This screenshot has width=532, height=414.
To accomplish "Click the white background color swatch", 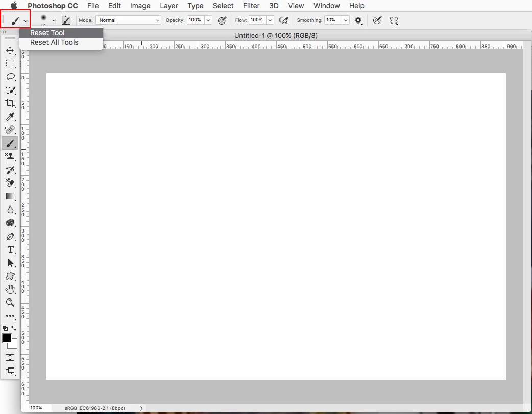I will [14, 346].
